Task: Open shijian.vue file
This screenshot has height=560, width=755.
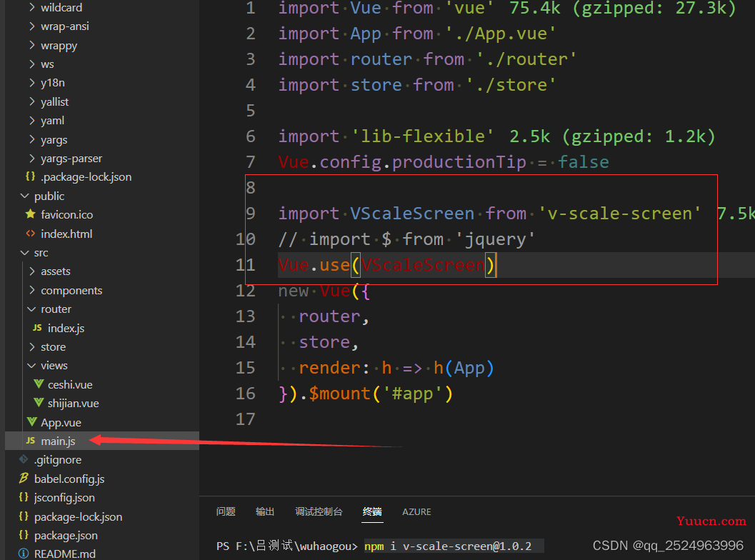Action: coord(73,404)
